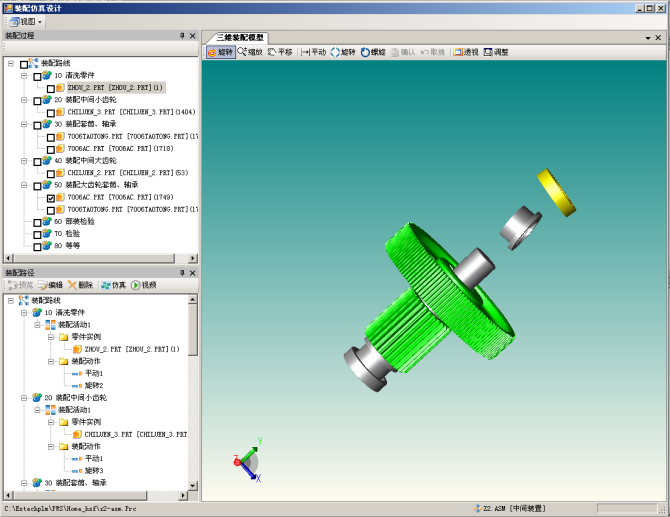Screen dimensions: 670x517
Task: Open the 视图 dropdown menu
Action: (26, 21)
